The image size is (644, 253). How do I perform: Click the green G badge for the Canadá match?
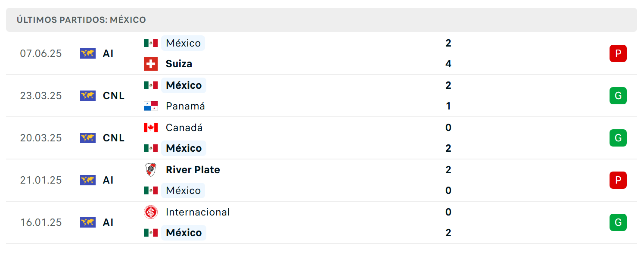[618, 138]
